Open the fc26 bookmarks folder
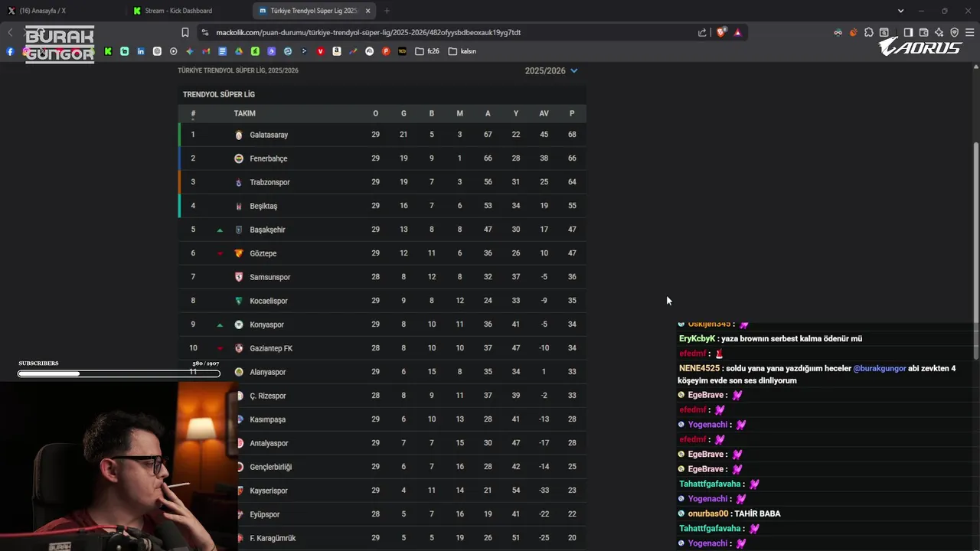 [427, 51]
